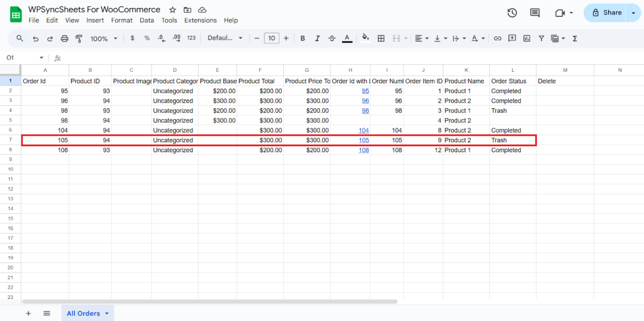Click the search menus magnifier icon
This screenshot has width=644, height=321.
tap(19, 38)
